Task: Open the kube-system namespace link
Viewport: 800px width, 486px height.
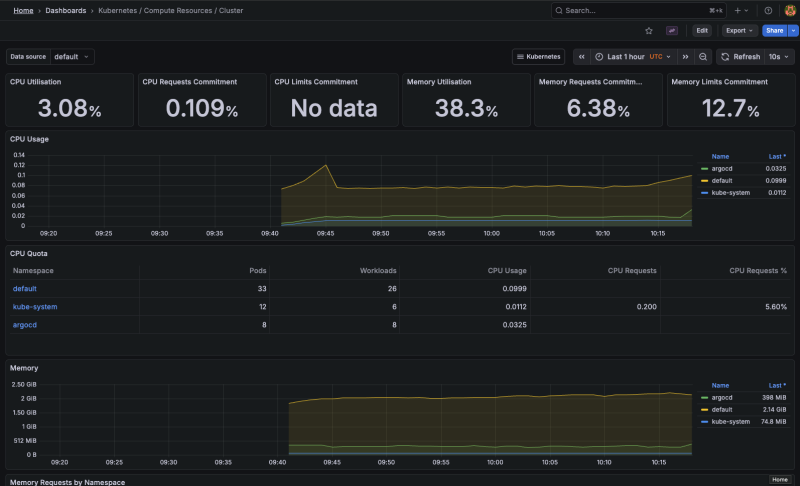Action: pos(35,306)
